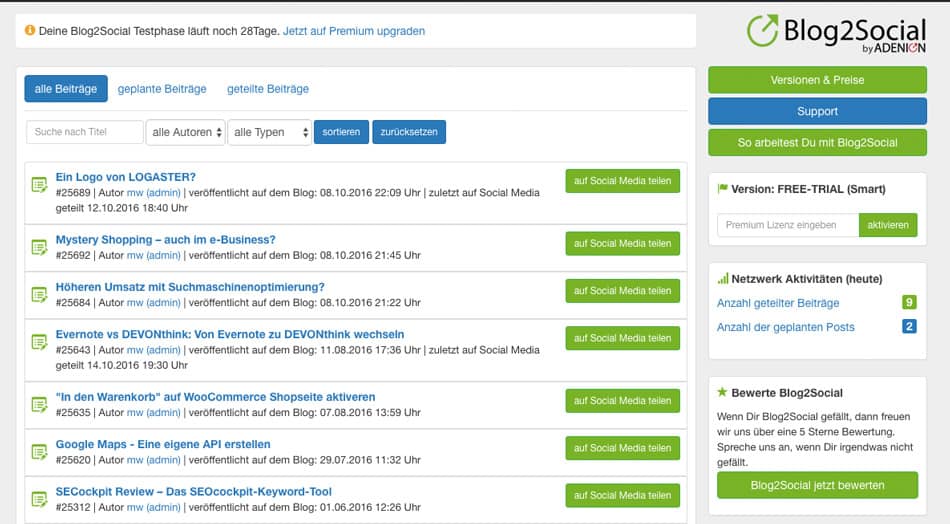
Task: Click the Version: FREE-TRIAL (Smart) heading
Action: (808, 189)
